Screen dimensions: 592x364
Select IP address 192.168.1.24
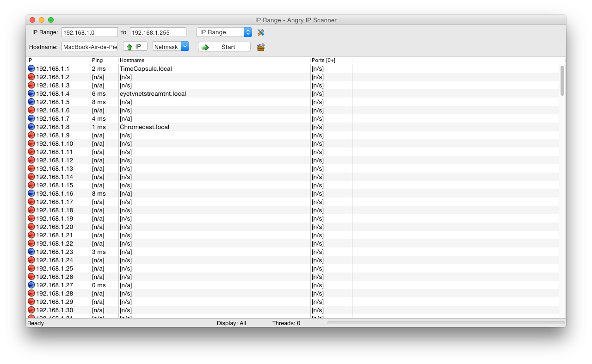55,260
